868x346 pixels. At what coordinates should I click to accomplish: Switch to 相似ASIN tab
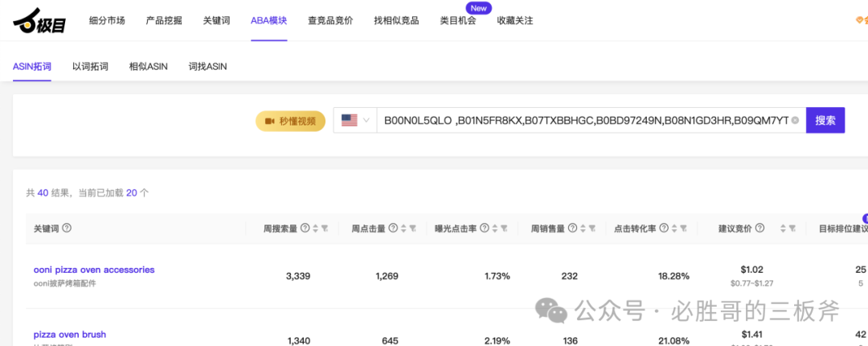tap(149, 67)
